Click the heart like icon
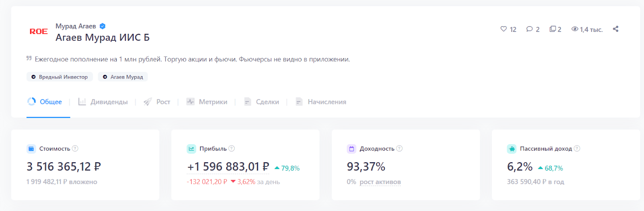 (x=504, y=29)
